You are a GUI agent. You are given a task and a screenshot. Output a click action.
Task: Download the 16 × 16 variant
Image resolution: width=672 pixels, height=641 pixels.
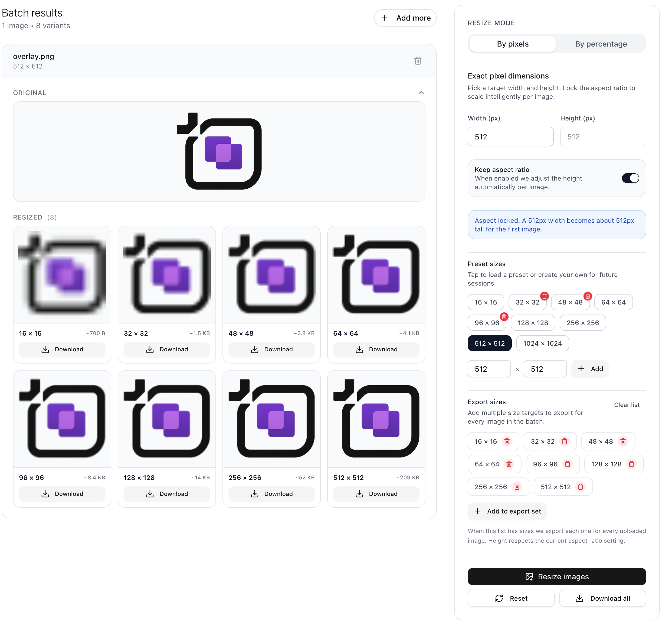pos(62,349)
